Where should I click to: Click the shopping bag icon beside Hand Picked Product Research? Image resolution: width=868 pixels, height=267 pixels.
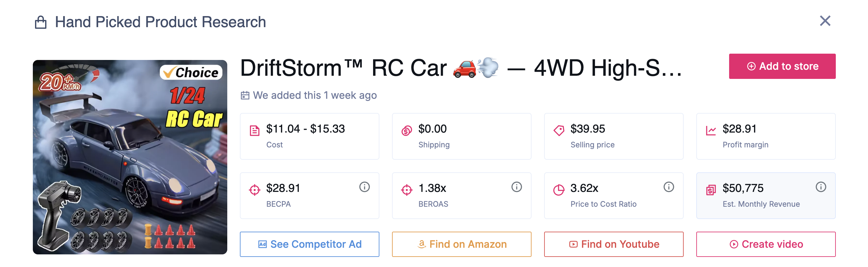41,21
